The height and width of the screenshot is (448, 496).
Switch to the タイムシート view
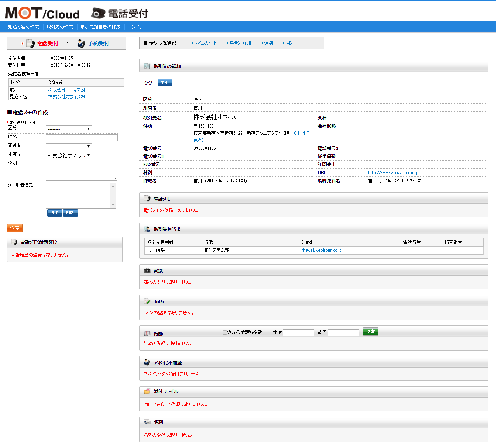pyautogui.click(x=205, y=43)
